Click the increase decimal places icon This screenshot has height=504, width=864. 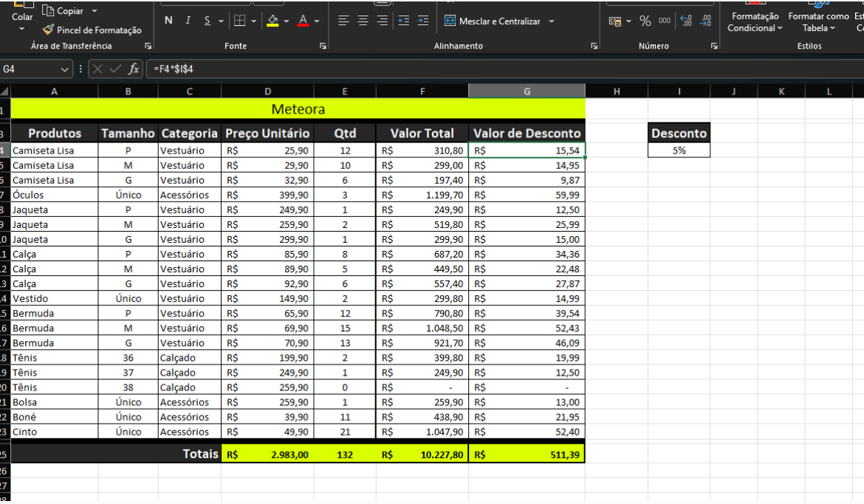(685, 21)
